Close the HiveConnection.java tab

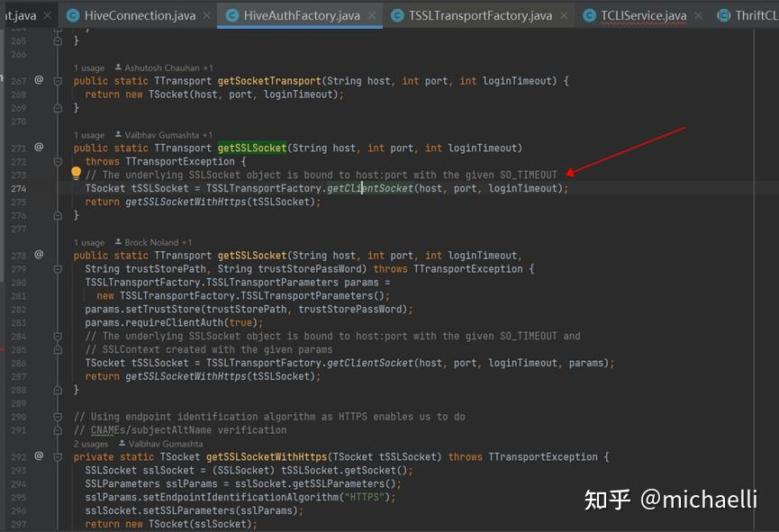(205, 15)
